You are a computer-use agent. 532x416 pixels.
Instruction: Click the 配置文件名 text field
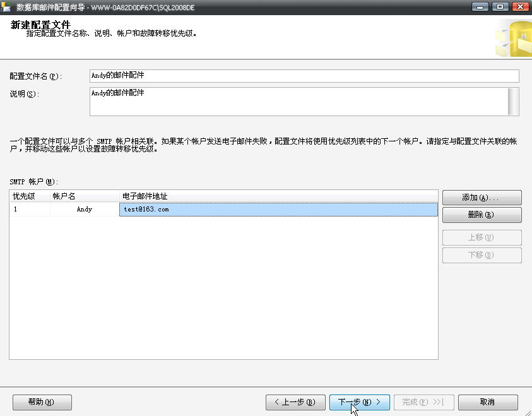pos(304,76)
